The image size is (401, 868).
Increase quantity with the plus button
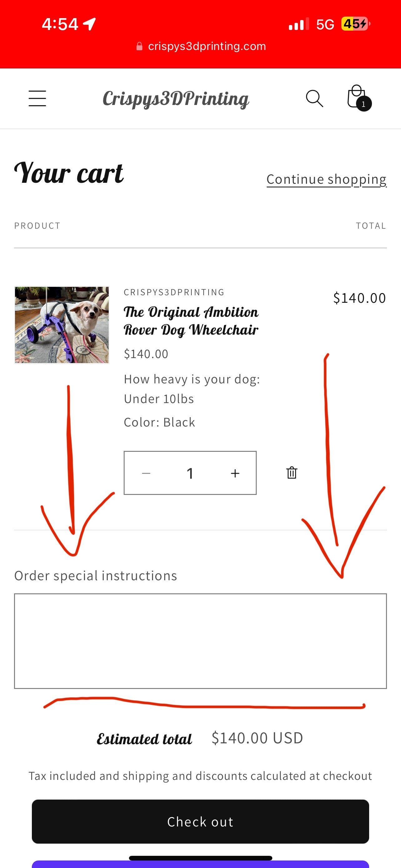pos(235,473)
